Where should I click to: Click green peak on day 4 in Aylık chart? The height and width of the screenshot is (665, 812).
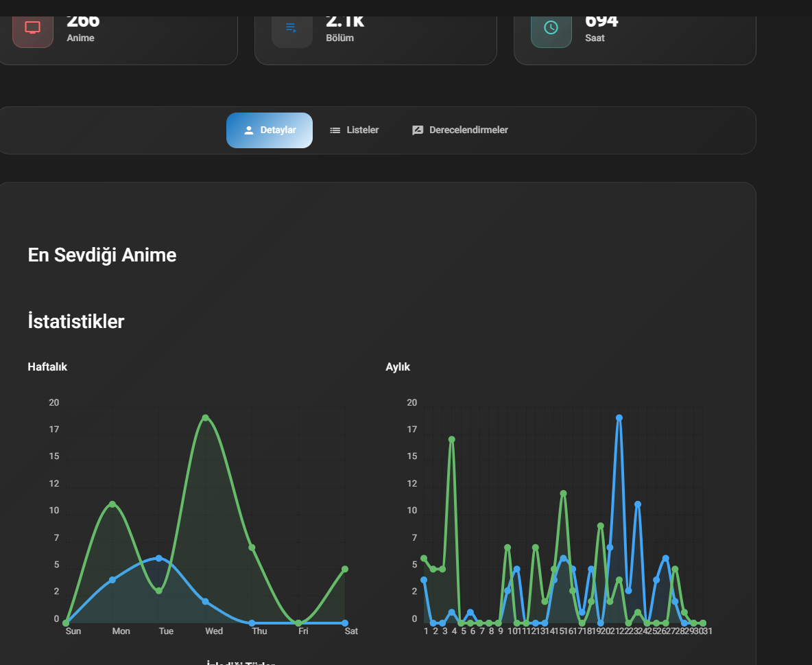(x=452, y=439)
